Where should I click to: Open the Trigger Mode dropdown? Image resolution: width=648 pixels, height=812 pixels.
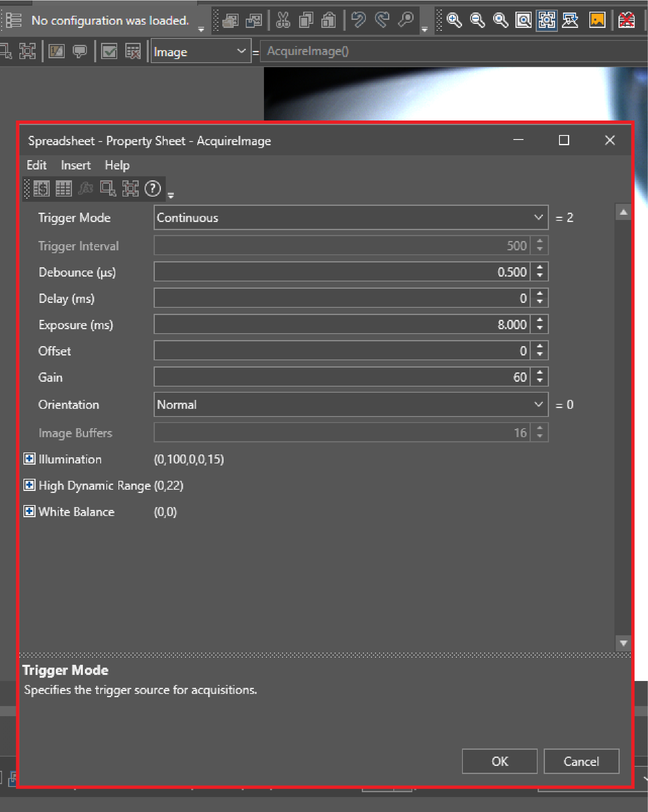click(x=538, y=218)
